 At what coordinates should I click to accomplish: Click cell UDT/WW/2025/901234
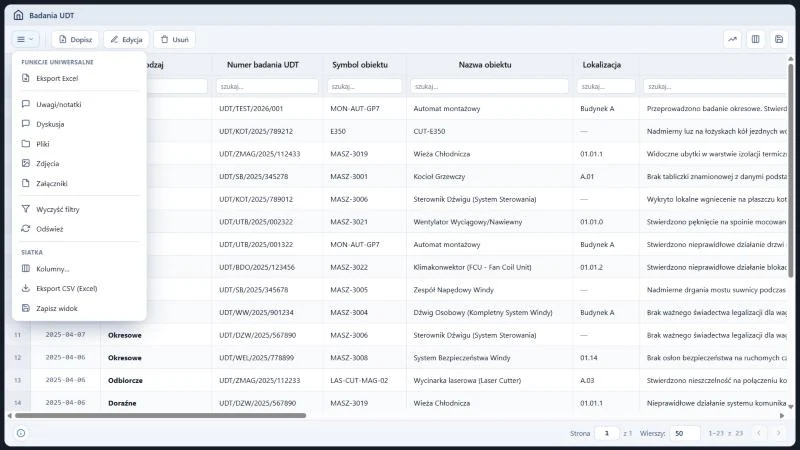pyautogui.click(x=257, y=312)
